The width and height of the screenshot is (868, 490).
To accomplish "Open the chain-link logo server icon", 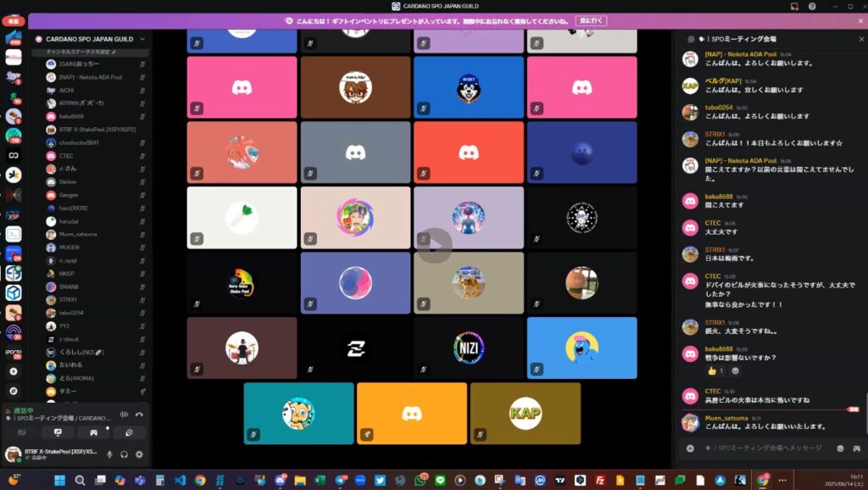I will coord(14,156).
